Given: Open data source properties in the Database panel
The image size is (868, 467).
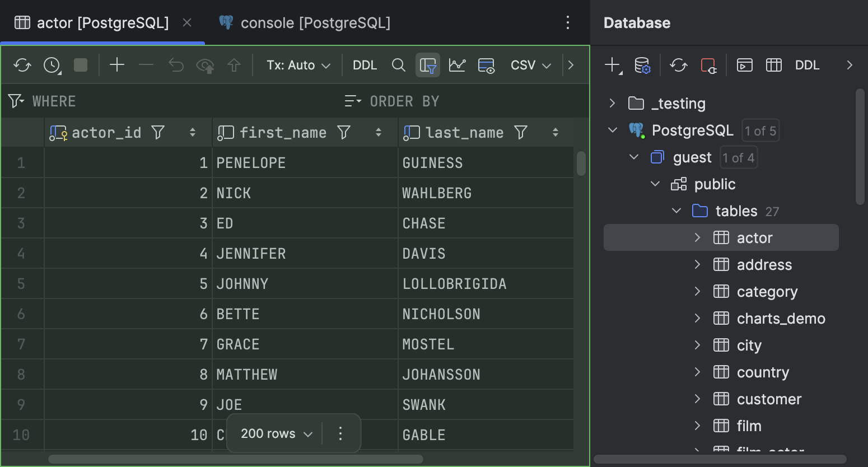Looking at the screenshot, I should click(643, 65).
